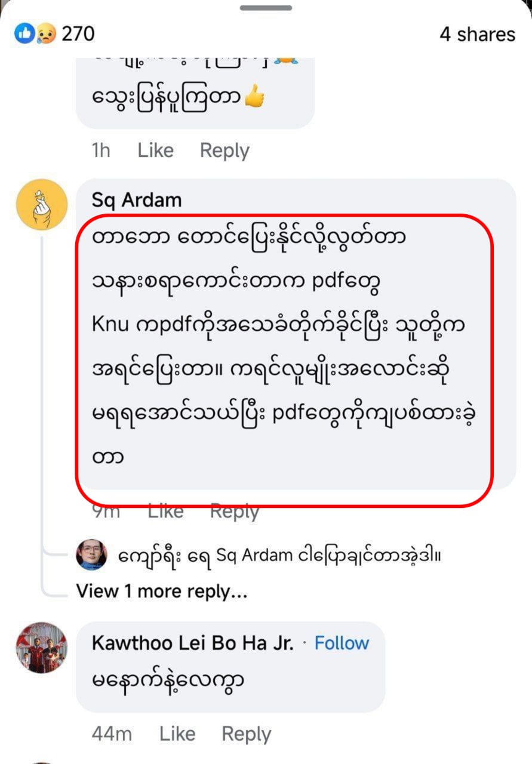Follow Kawthoo Lei Bo Ha Jr.
The height and width of the screenshot is (764, 532).
pyautogui.click(x=342, y=643)
